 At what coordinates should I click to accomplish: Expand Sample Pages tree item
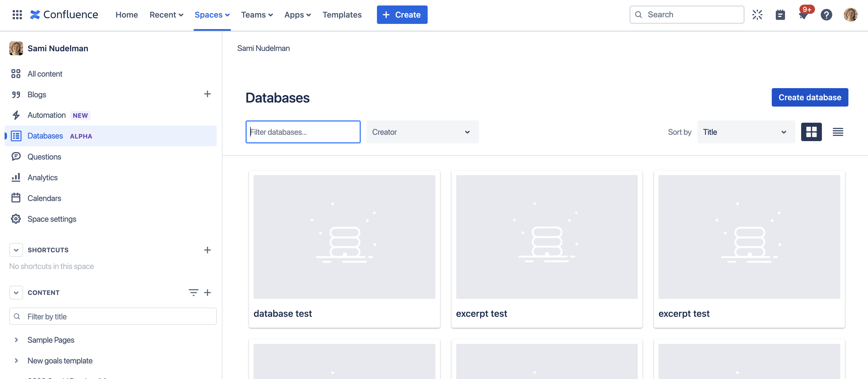point(17,340)
